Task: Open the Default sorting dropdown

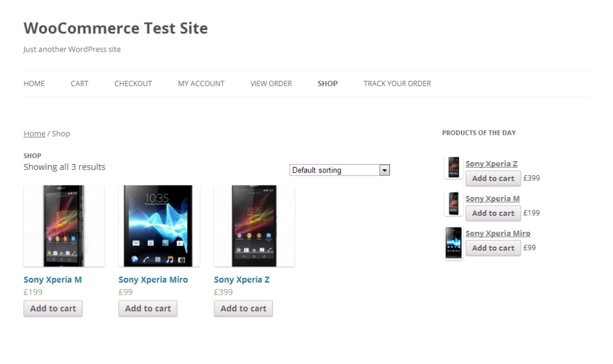Action: [339, 170]
